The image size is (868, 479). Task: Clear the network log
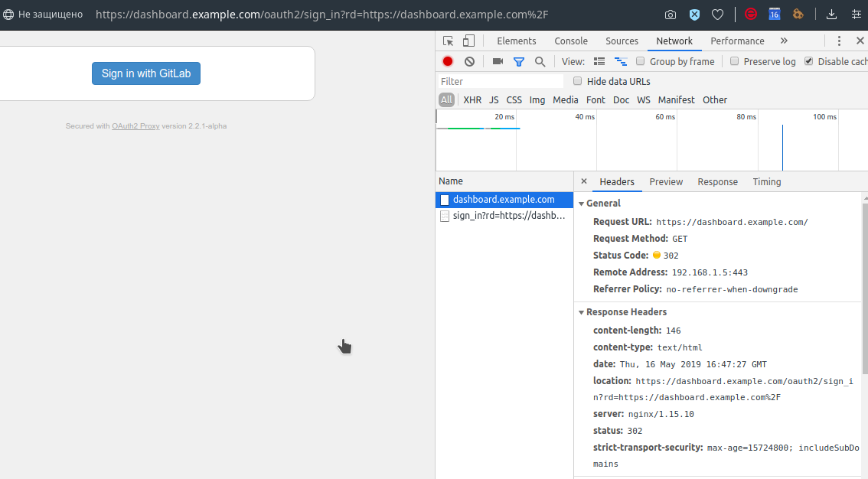coord(469,61)
